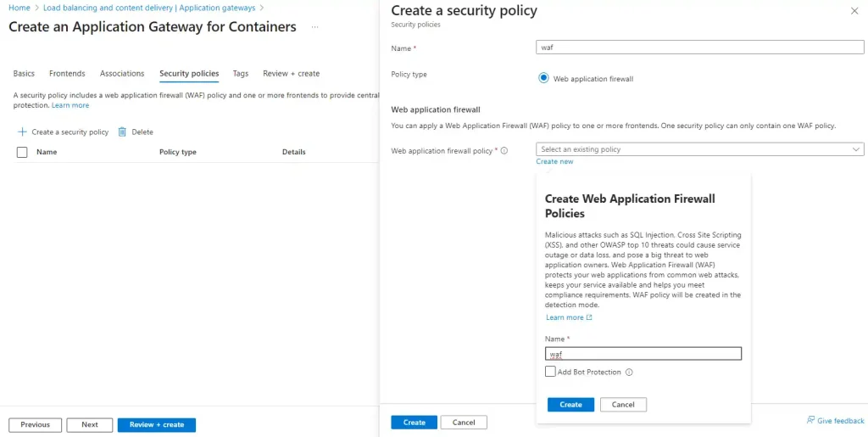This screenshot has height=437, width=868.
Task: Enable the Add Bot Protection checkbox
Action: point(550,372)
